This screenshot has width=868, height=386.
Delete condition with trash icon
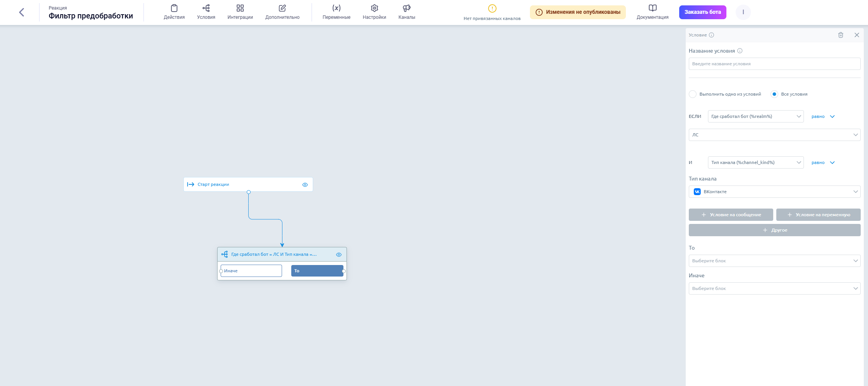pos(841,35)
